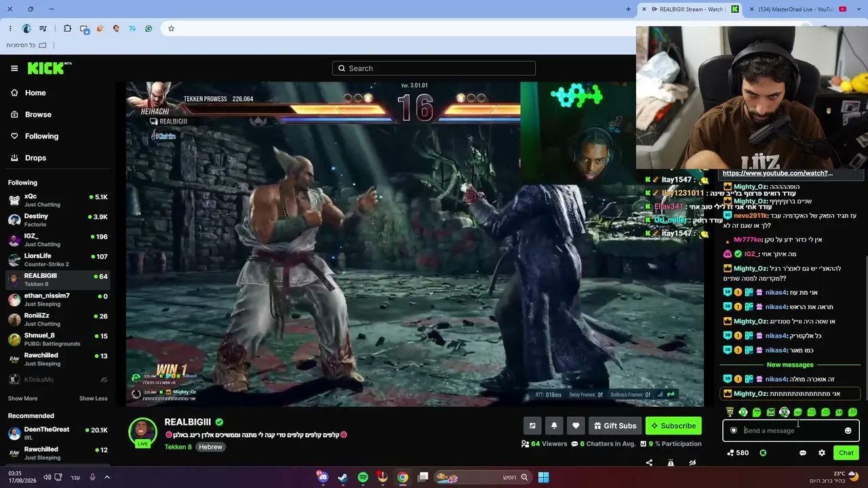The image size is (868, 488).
Task: Open Steam from the taskbar
Action: [x=342, y=477]
